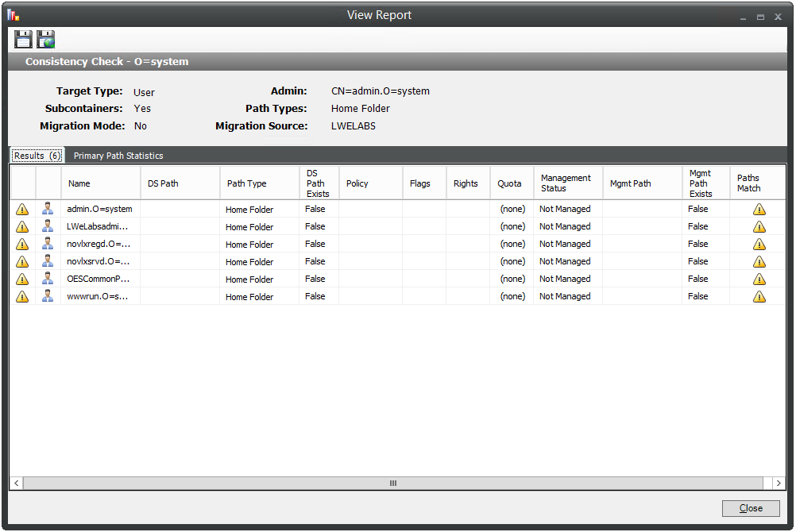Close window using title bar X
This screenshot has height=532, width=796.
point(778,17)
